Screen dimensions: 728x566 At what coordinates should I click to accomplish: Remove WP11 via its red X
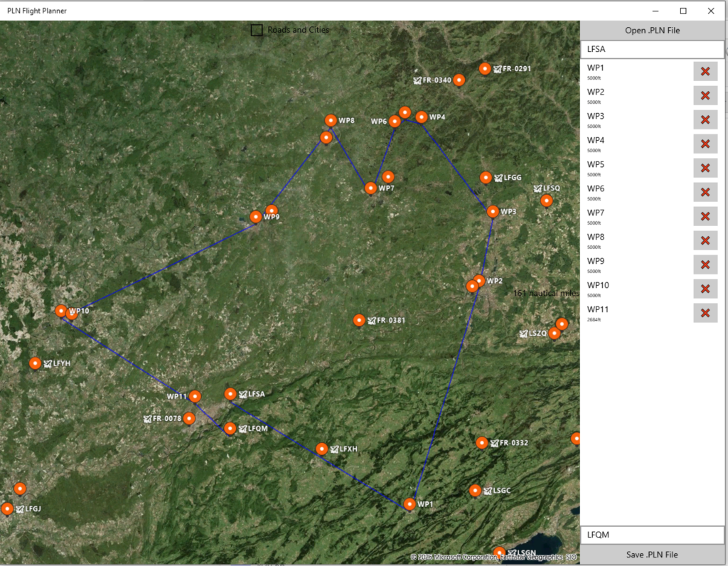(x=705, y=313)
